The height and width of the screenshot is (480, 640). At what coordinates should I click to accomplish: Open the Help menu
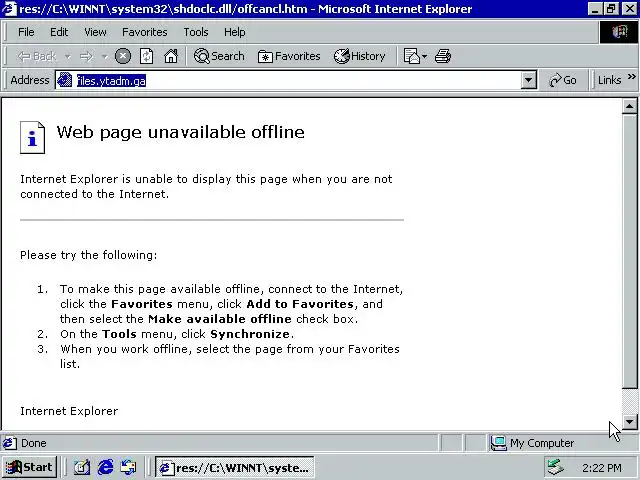(235, 32)
